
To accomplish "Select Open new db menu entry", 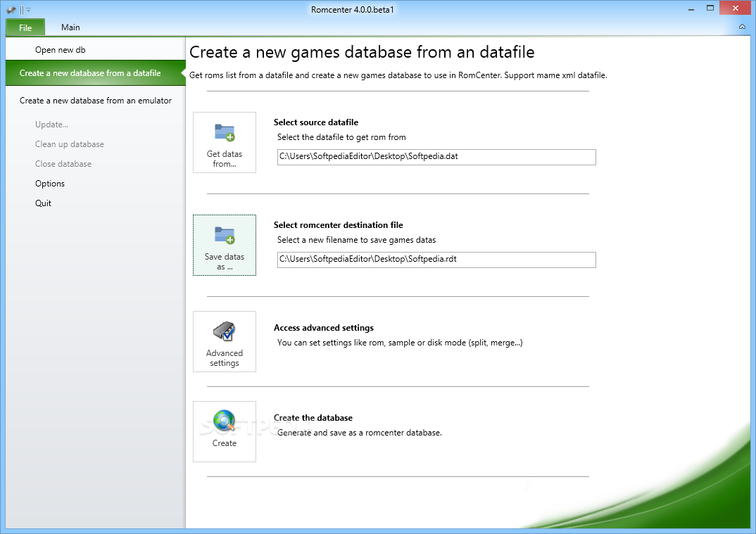I will pos(96,50).
